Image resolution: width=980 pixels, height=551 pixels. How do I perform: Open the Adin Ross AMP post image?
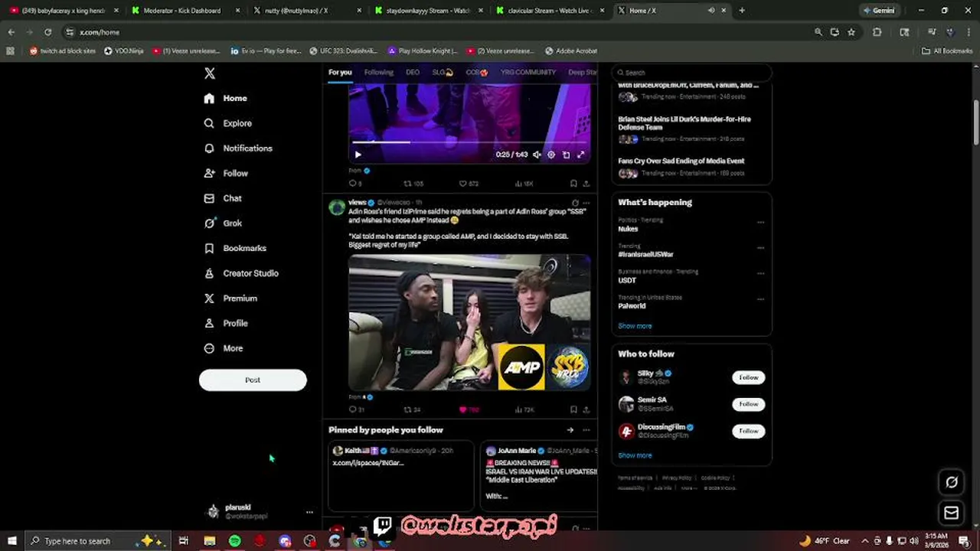469,322
